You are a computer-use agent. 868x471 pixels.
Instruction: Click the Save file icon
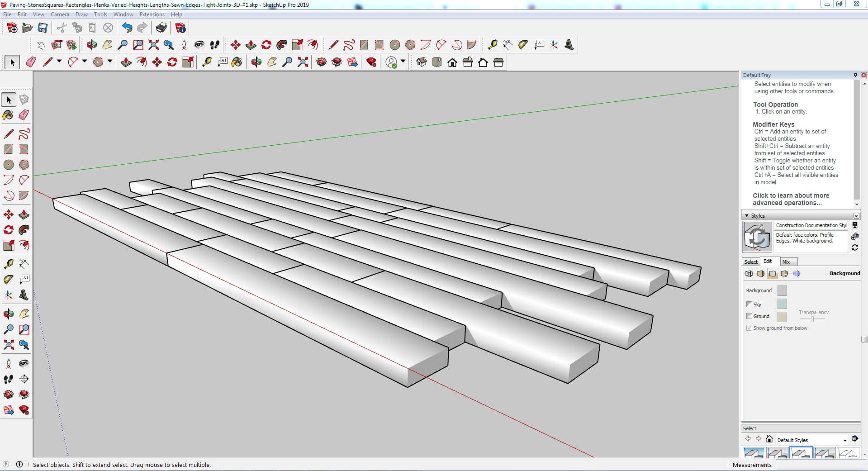click(x=43, y=28)
